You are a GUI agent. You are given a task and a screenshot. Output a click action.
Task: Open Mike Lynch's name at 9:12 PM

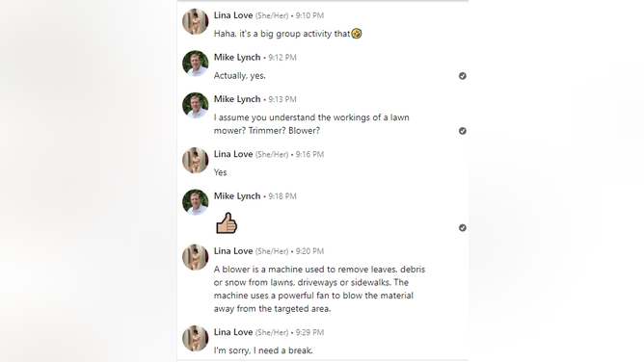tap(237, 58)
